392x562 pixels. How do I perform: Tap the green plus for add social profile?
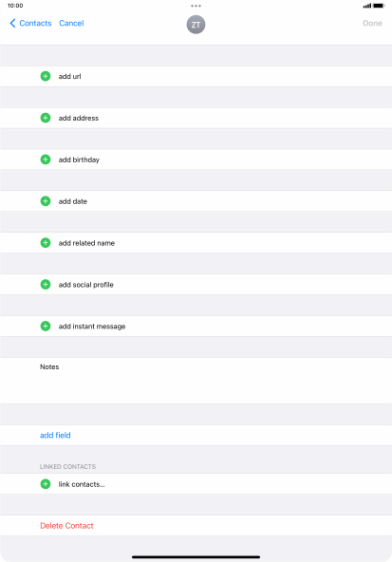tap(46, 285)
